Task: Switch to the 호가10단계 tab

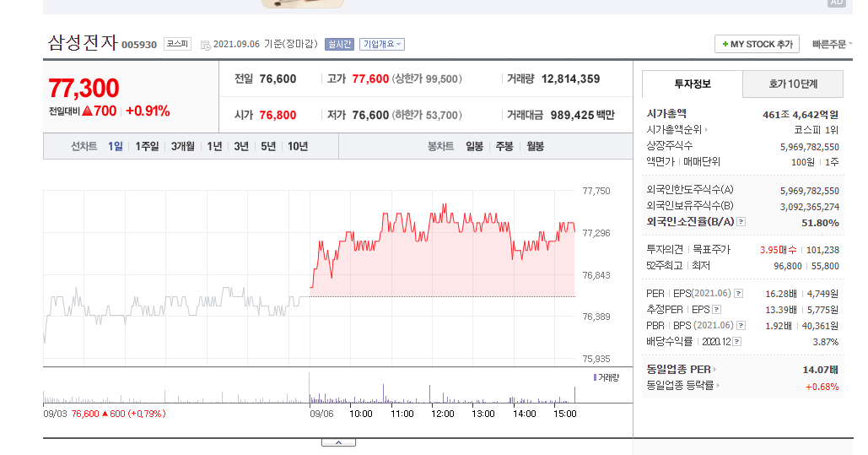Action: point(793,84)
